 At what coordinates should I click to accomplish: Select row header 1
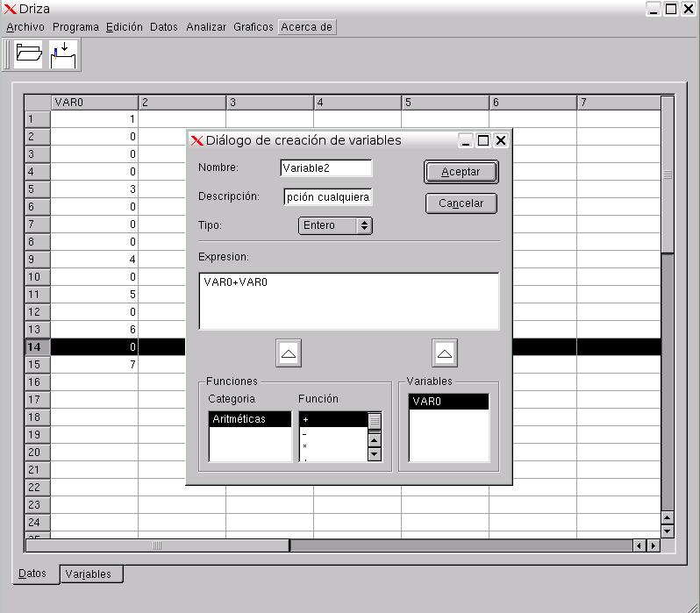[38, 119]
